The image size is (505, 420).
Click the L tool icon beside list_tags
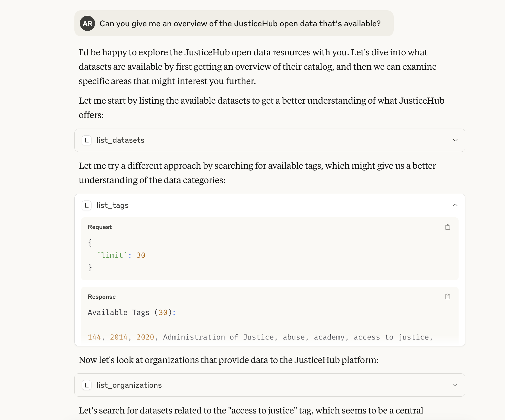[x=86, y=205]
